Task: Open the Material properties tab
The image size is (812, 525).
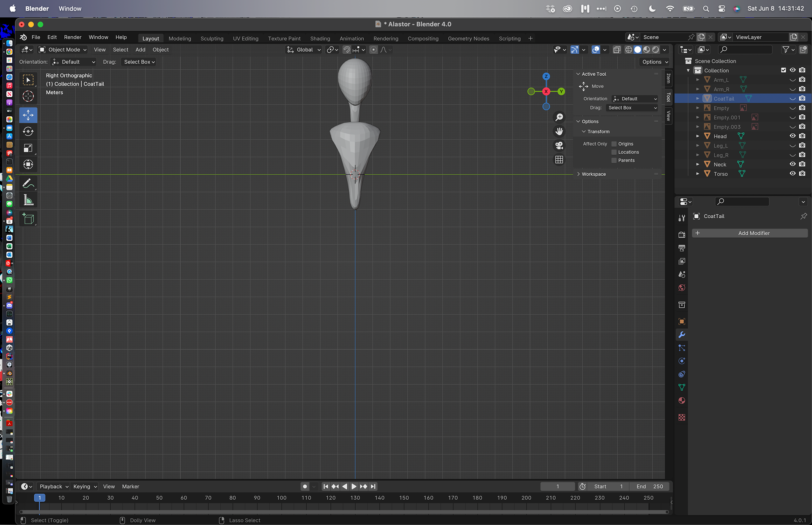Action: pyautogui.click(x=682, y=400)
